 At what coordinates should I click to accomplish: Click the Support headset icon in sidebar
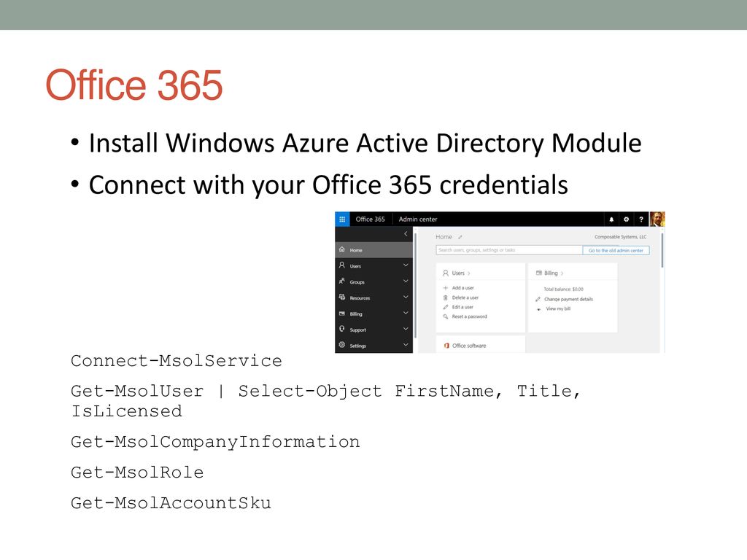[341, 329]
